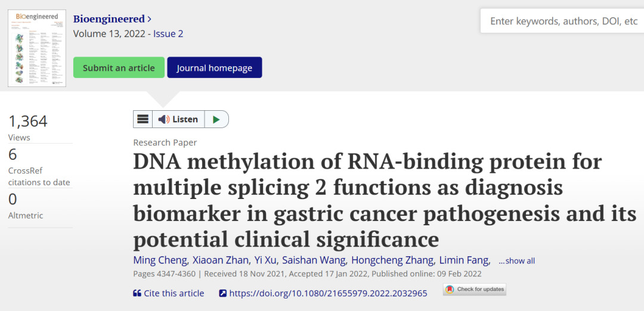This screenshot has height=311, width=644.
Task: Open the Bioengineered journal cover thumbnail
Action: pyautogui.click(x=37, y=48)
